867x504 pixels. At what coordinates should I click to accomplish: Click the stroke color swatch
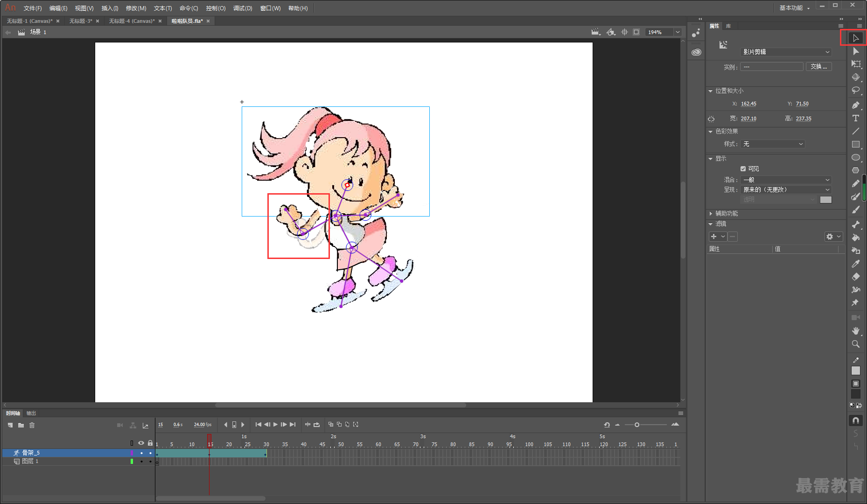click(x=855, y=370)
